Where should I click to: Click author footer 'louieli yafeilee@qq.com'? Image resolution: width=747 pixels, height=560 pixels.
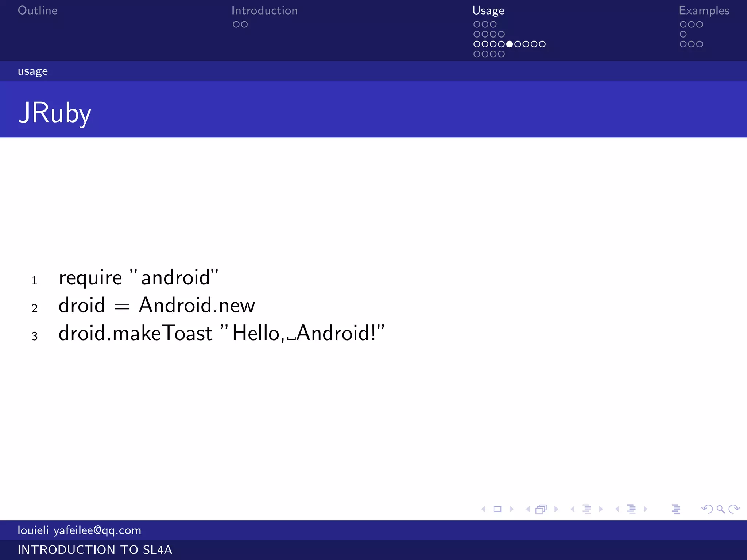[x=80, y=530]
